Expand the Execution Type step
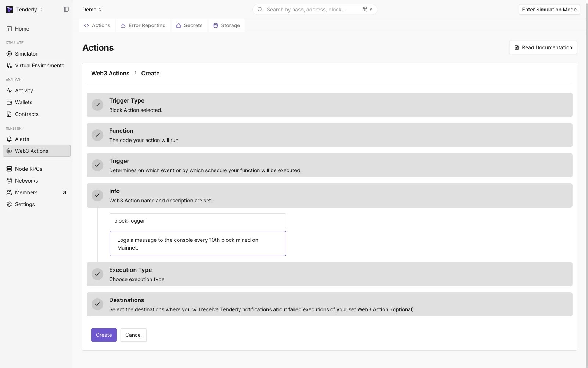 click(329, 274)
